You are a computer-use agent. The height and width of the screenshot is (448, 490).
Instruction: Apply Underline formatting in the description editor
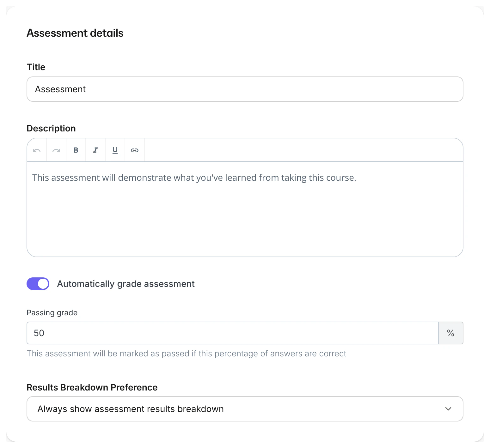115,150
